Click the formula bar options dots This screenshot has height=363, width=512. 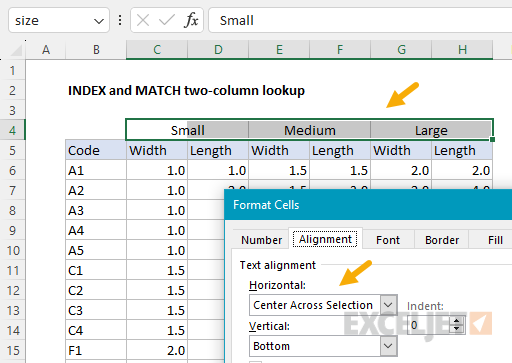coord(120,21)
